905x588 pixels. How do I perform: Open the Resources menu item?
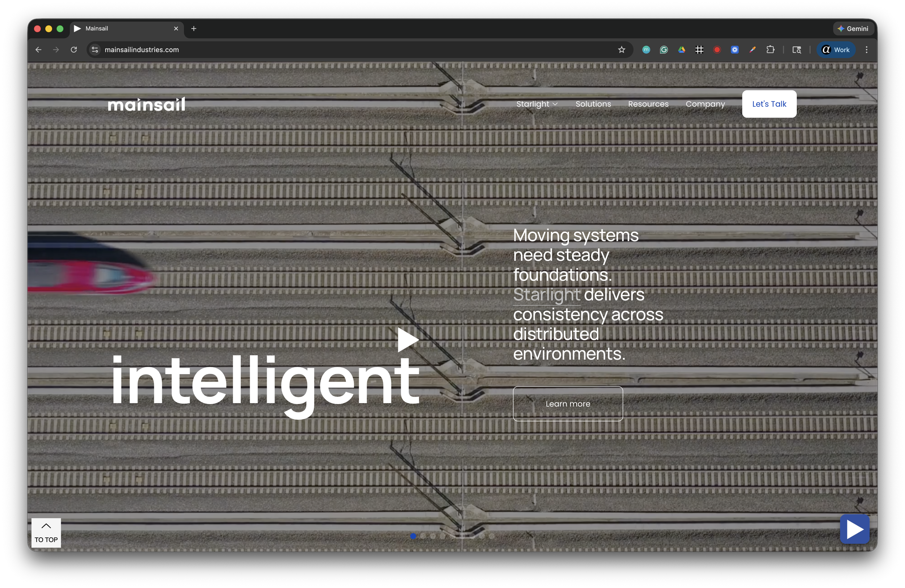point(648,104)
